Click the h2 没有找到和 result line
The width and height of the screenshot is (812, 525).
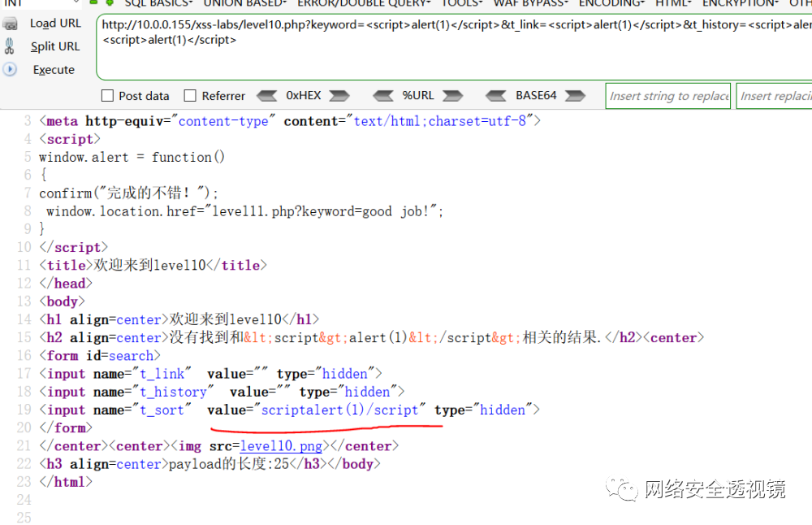click(371, 338)
